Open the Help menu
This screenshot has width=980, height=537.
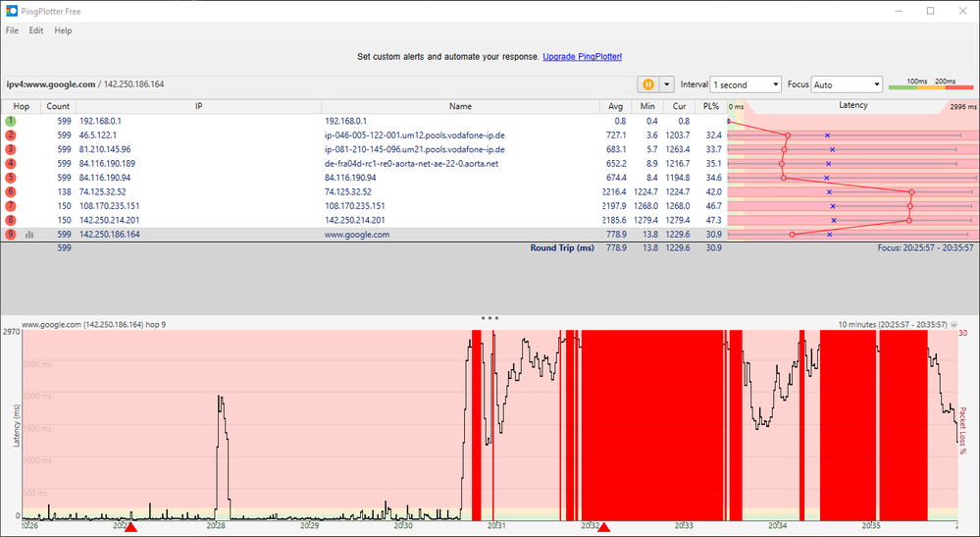click(x=63, y=30)
